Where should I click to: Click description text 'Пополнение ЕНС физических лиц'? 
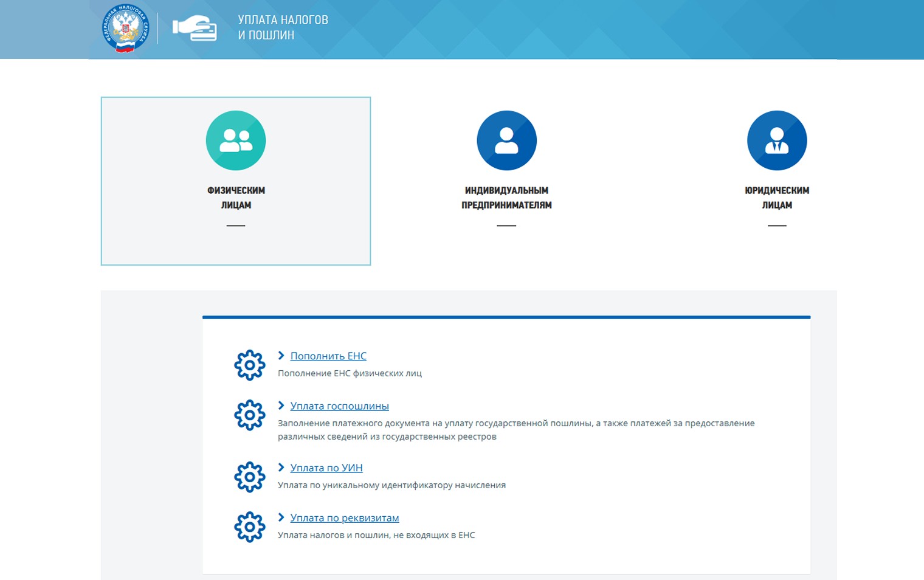pyautogui.click(x=350, y=373)
